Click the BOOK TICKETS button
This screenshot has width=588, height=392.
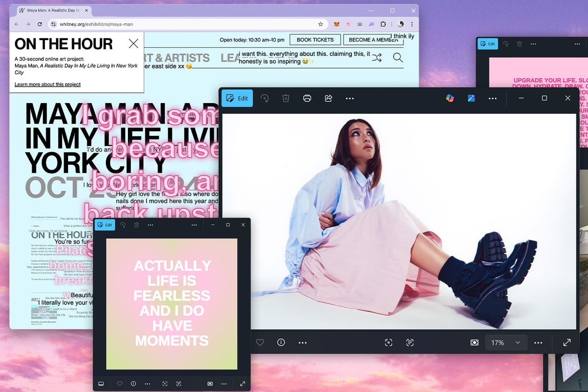tap(315, 40)
